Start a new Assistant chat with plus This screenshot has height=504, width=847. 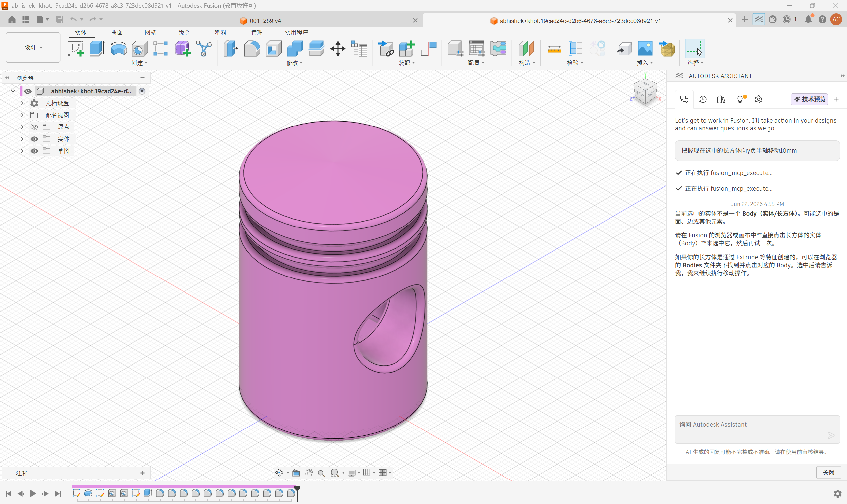point(836,99)
